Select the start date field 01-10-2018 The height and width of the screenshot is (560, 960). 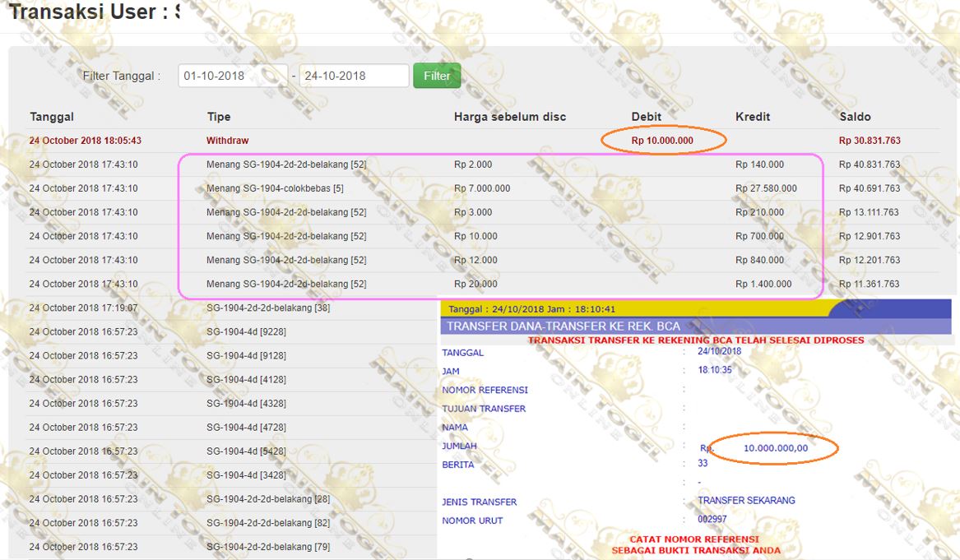233,76
